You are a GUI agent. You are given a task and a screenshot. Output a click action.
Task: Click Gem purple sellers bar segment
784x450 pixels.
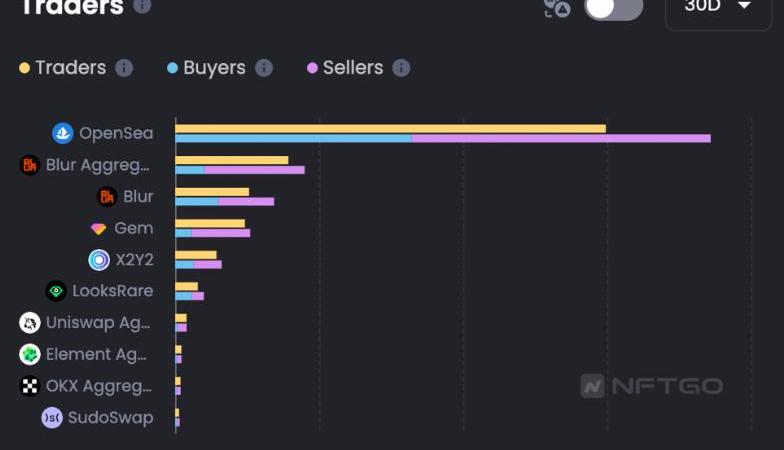(x=221, y=233)
